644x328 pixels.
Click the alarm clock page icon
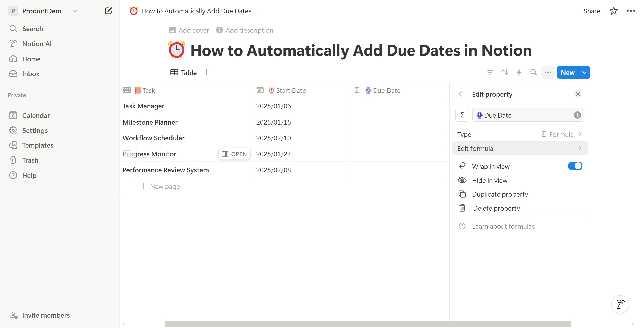177,50
